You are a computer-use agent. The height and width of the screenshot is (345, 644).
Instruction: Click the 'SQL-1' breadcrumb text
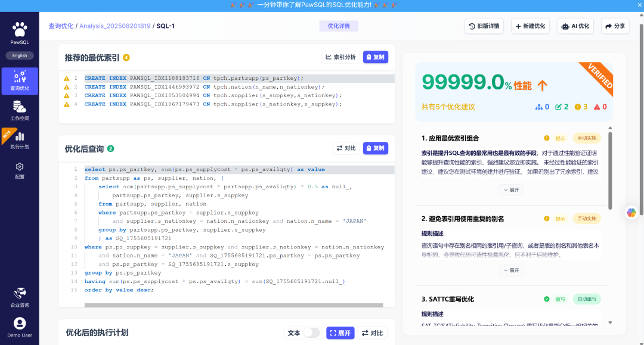click(x=166, y=26)
